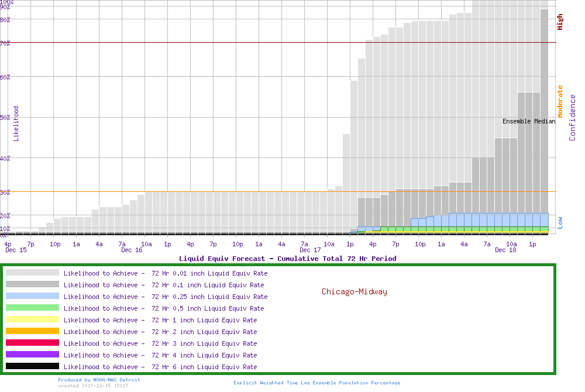
Task: Click the Chicago-Midway station label
Action: [354, 291]
